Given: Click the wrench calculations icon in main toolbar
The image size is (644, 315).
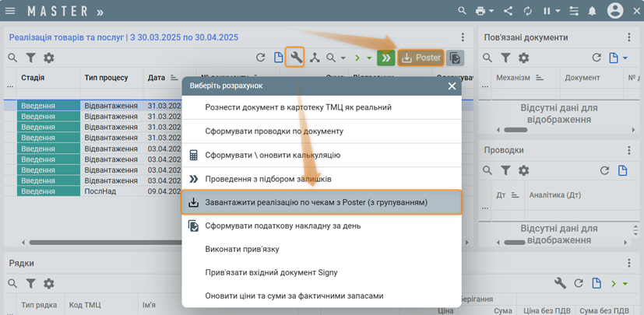Looking at the screenshot, I should click(x=296, y=58).
